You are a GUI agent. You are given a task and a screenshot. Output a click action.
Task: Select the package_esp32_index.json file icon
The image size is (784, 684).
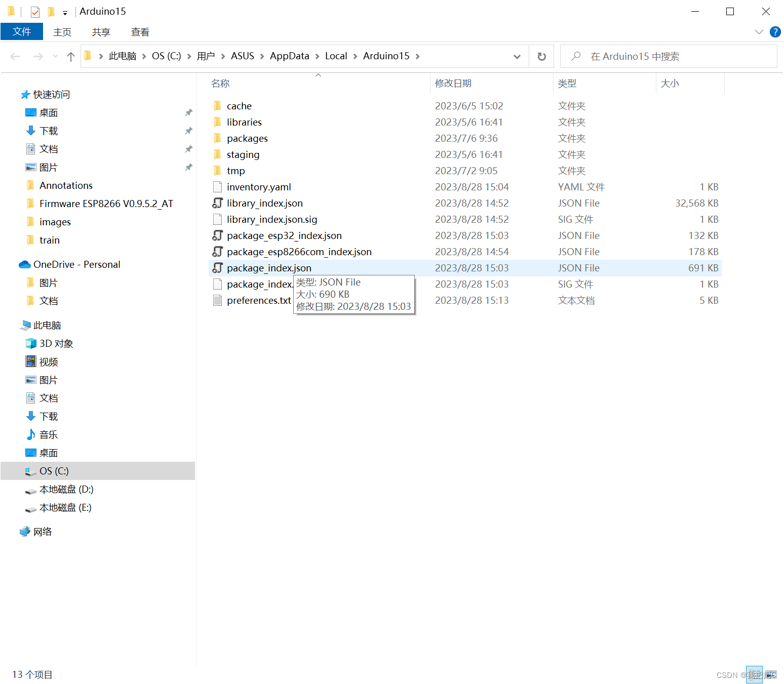pyautogui.click(x=217, y=235)
